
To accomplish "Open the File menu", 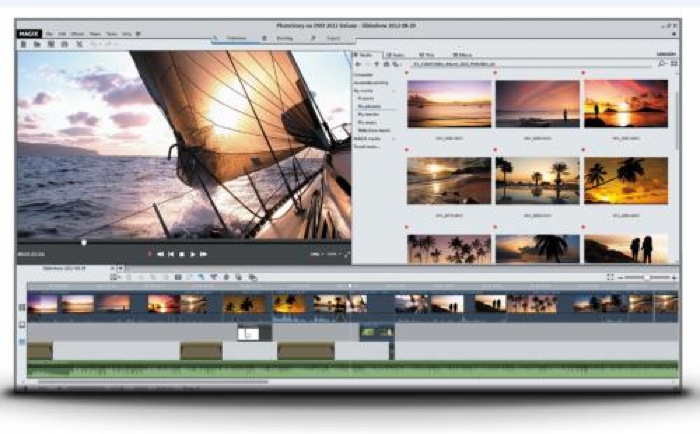I will [47, 33].
